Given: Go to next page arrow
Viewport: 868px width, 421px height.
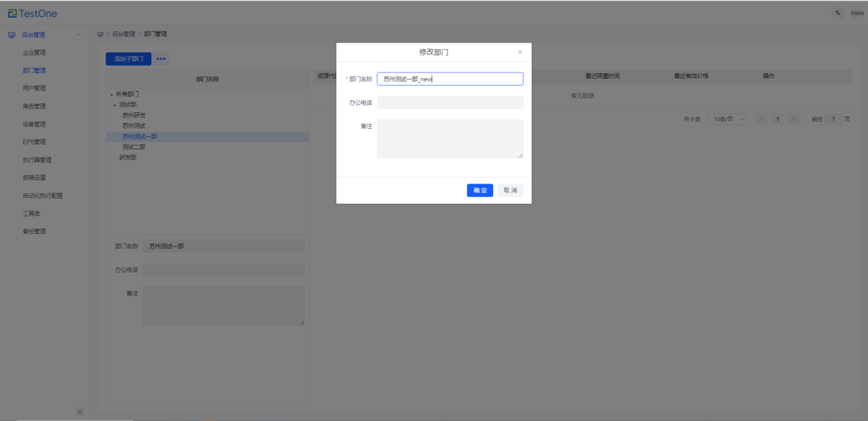Looking at the screenshot, I should click(794, 119).
